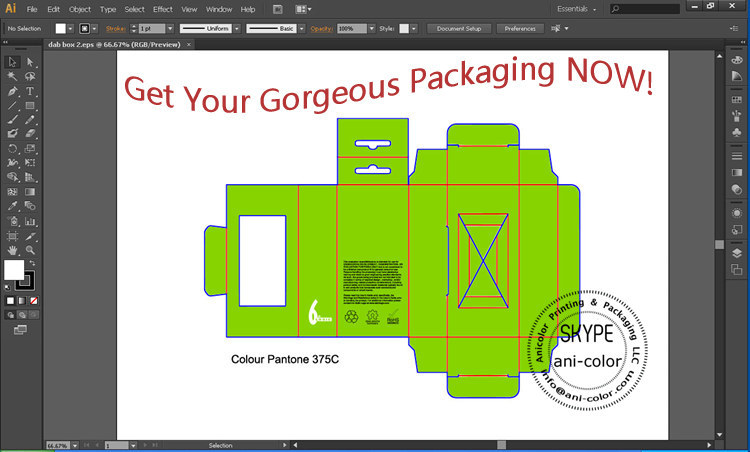The width and height of the screenshot is (750, 452).
Task: Set paint to None (red slash)
Action: [x=33, y=301]
